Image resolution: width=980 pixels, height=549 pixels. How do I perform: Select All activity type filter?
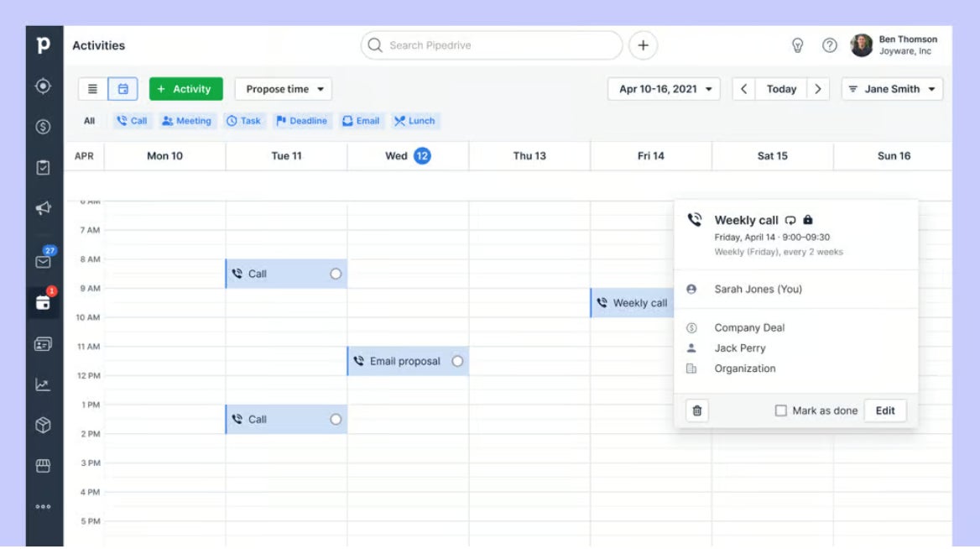90,121
